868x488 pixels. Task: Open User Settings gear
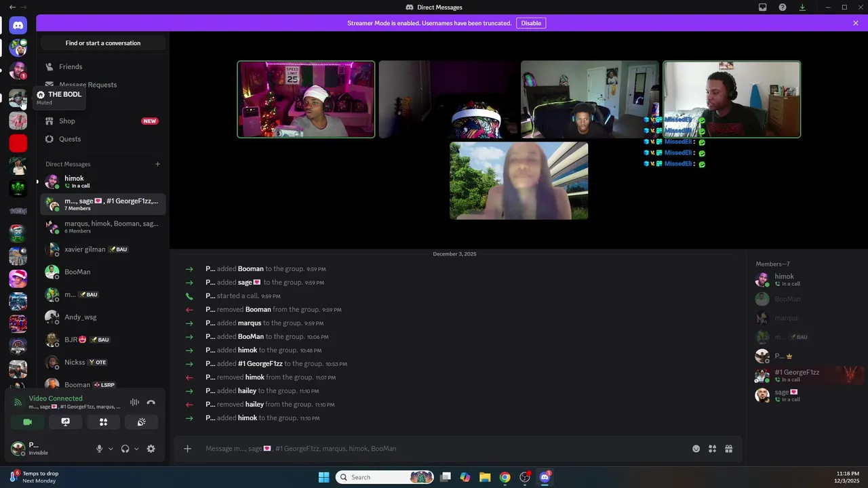(151, 449)
